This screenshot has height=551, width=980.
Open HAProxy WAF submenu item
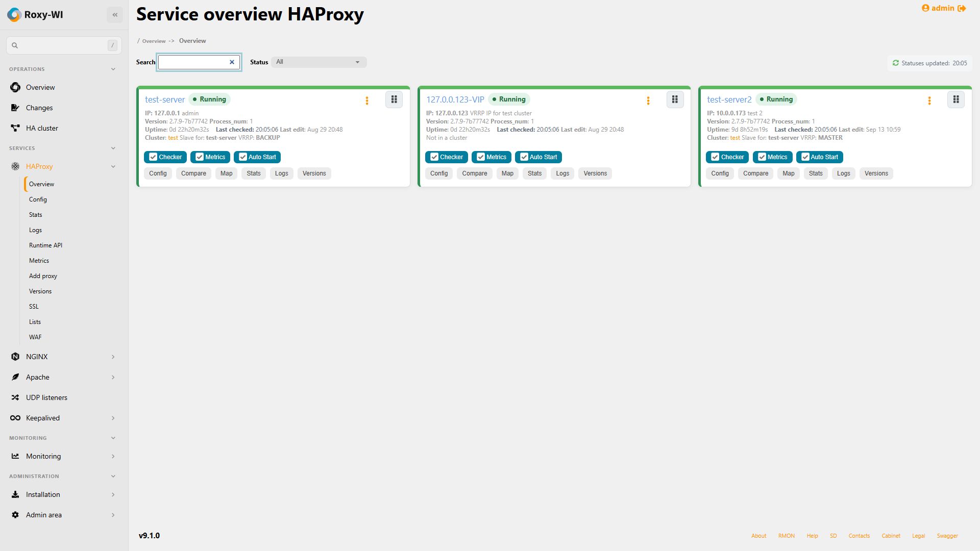click(x=35, y=337)
